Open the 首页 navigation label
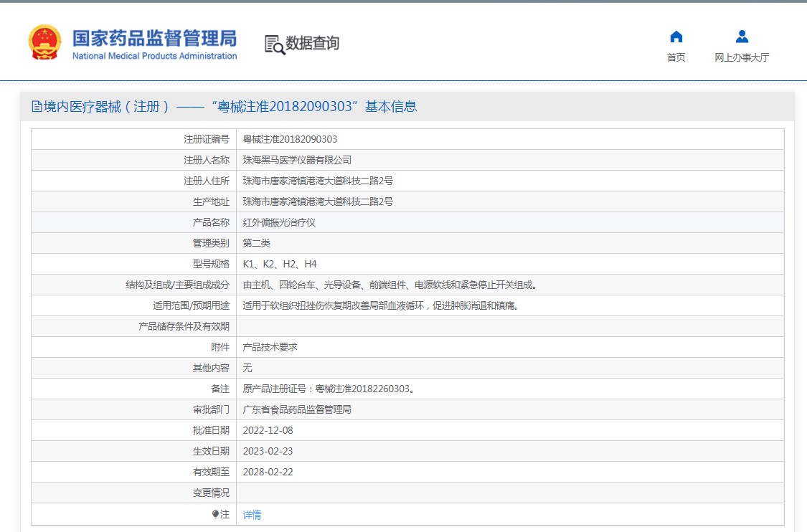Image resolution: width=807 pixels, height=532 pixels. pyautogui.click(x=676, y=57)
